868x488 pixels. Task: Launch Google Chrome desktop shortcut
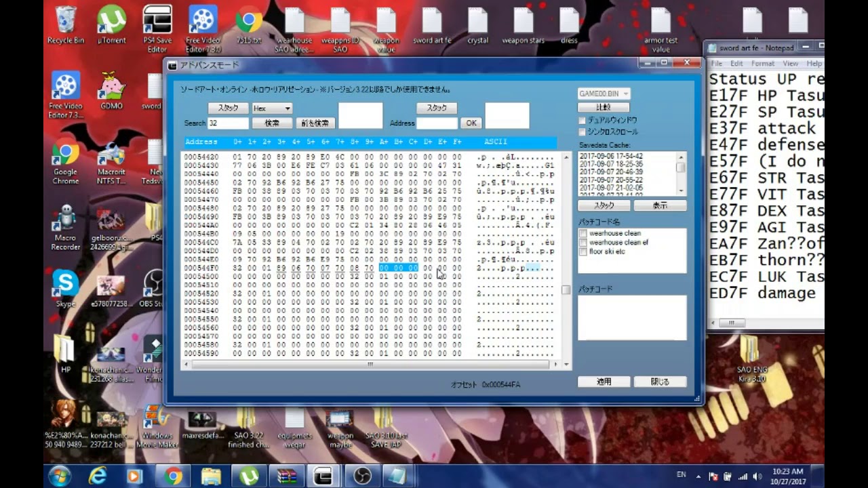click(x=66, y=163)
